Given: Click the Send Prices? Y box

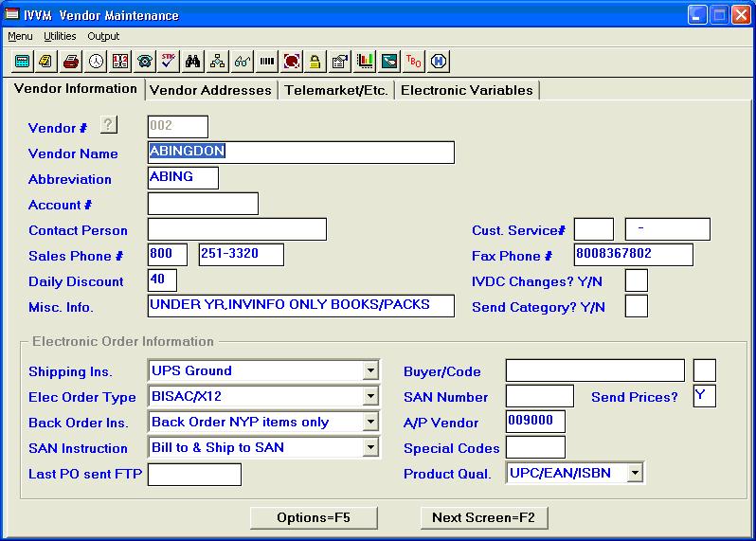Looking at the screenshot, I should click(x=705, y=396).
